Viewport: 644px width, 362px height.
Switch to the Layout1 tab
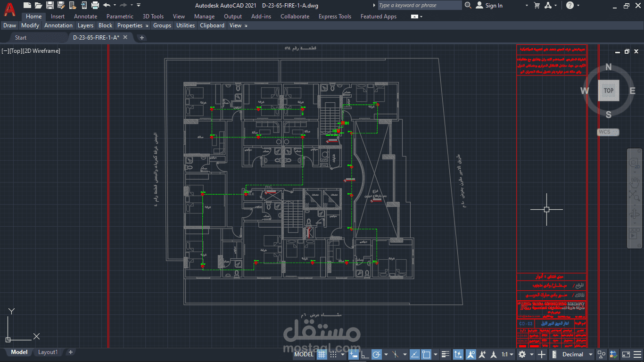48,352
